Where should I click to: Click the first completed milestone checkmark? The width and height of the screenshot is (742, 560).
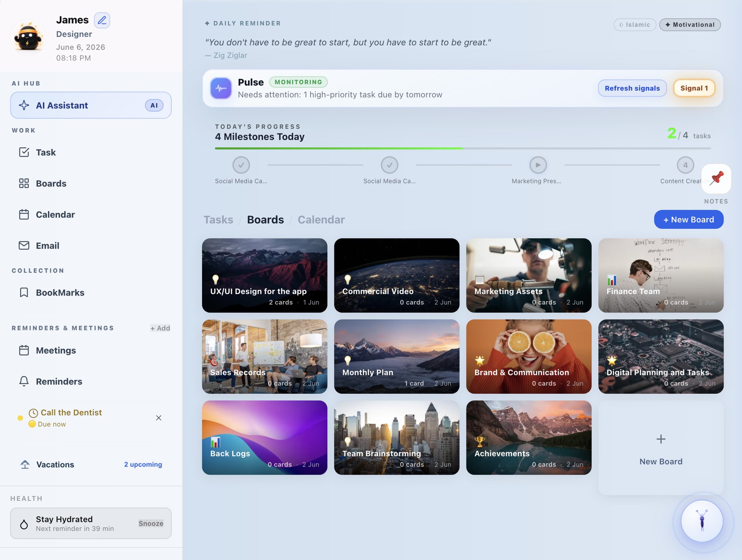(x=241, y=165)
